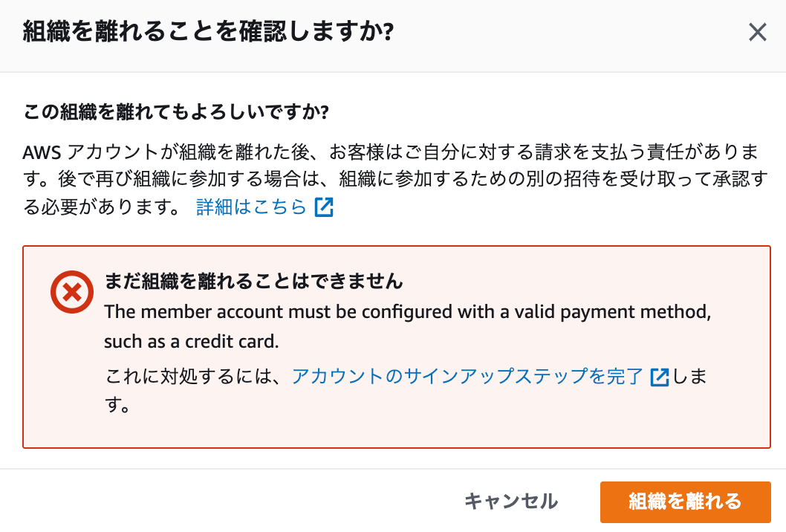The width and height of the screenshot is (786, 532).
Task: Close the leave-organization dialog with the X
Action: click(757, 32)
